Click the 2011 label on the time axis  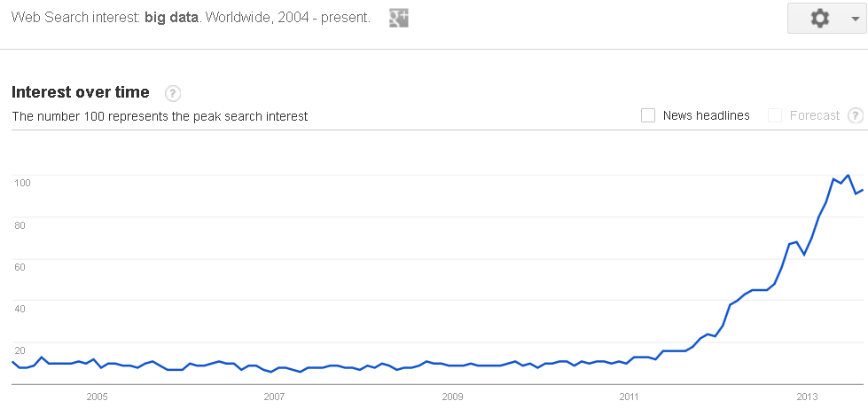(x=629, y=397)
